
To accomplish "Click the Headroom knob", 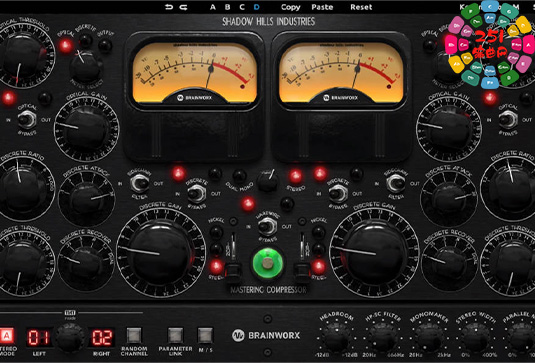I will point(336,337).
